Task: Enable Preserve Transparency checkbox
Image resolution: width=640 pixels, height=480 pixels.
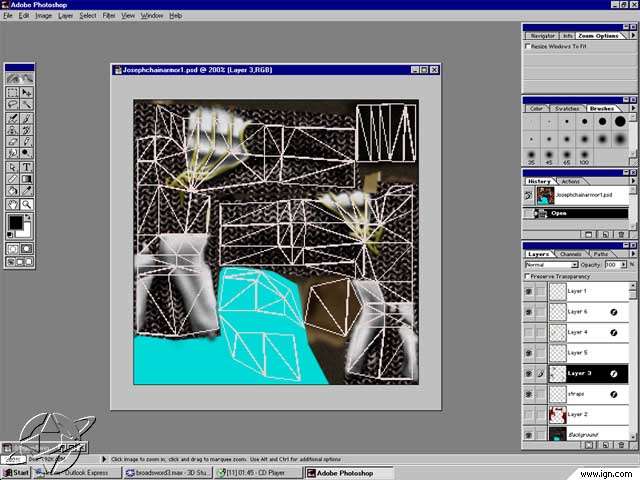Action: coord(529,276)
